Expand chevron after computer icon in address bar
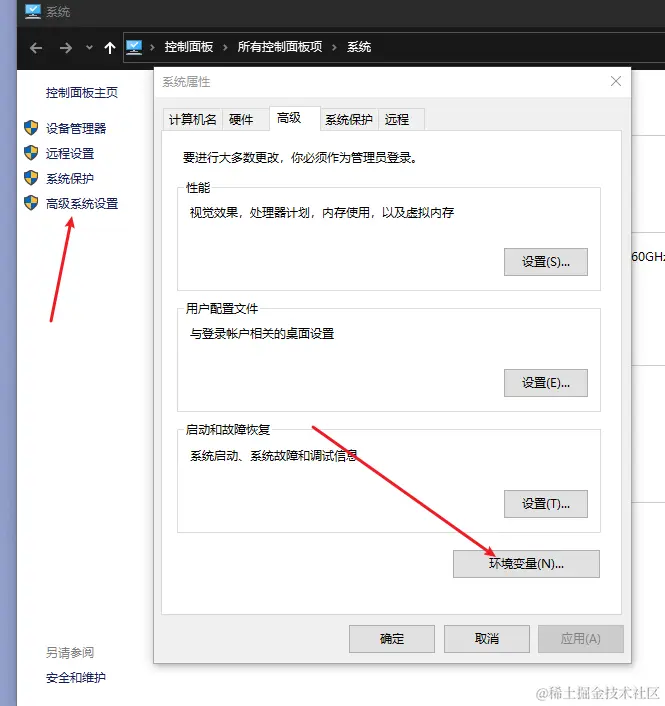 point(152,47)
